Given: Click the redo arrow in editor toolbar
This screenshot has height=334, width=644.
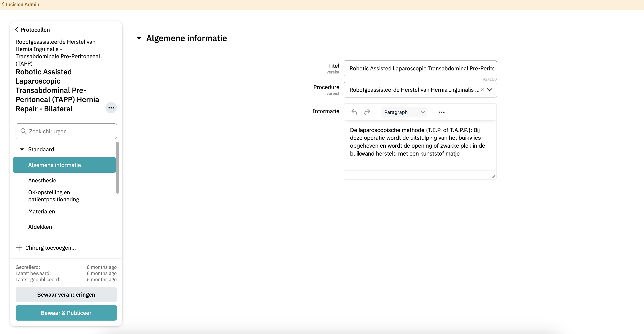Looking at the screenshot, I should (x=367, y=112).
